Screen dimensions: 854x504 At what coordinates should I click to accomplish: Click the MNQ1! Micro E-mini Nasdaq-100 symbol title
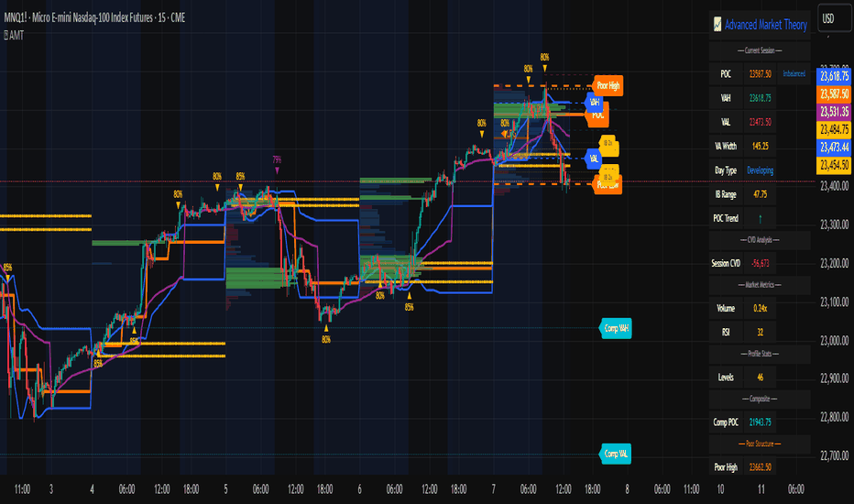[94, 18]
